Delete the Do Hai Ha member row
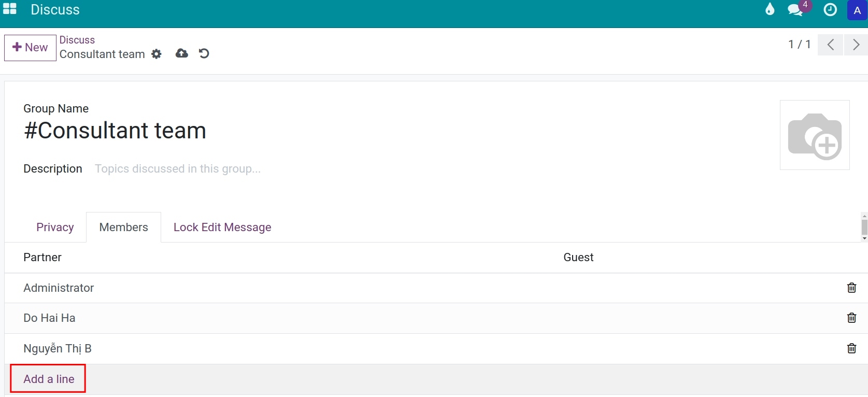Viewport: 868px width, 397px height. coord(851,318)
